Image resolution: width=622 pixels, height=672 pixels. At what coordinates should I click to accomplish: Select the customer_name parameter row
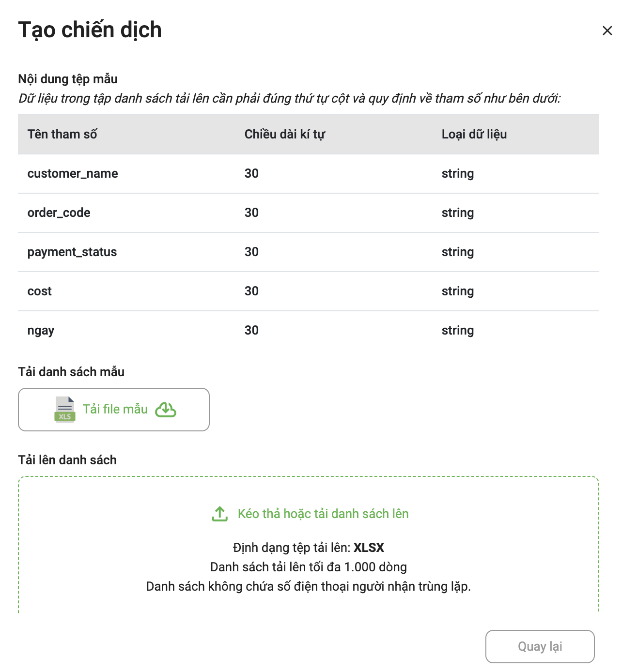[x=309, y=174]
